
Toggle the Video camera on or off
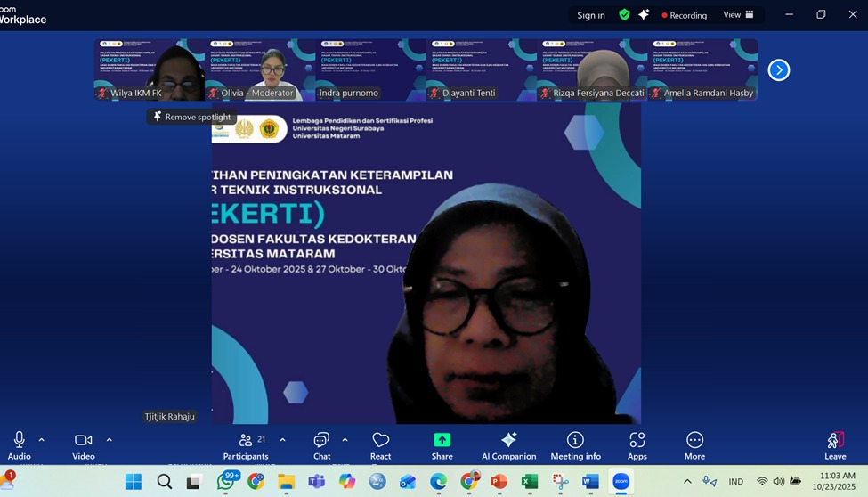click(83, 444)
